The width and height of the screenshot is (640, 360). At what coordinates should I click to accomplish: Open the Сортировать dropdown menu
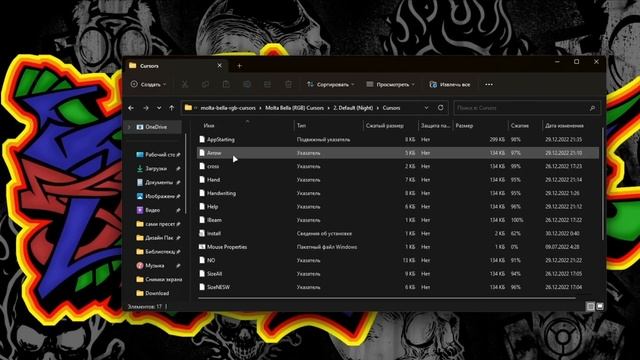click(x=330, y=84)
